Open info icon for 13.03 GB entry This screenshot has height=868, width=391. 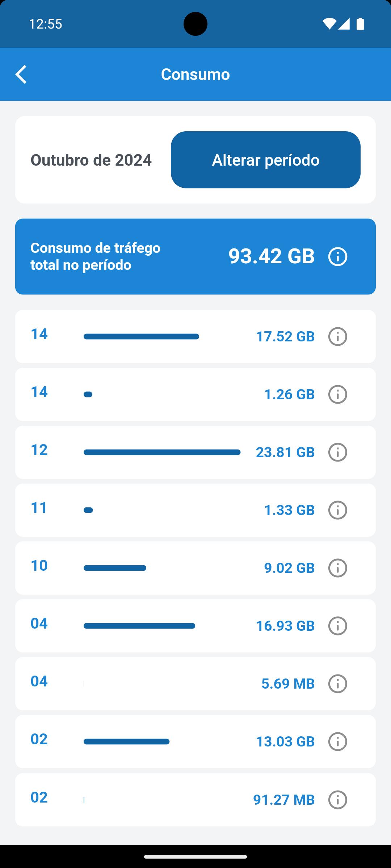point(338,741)
